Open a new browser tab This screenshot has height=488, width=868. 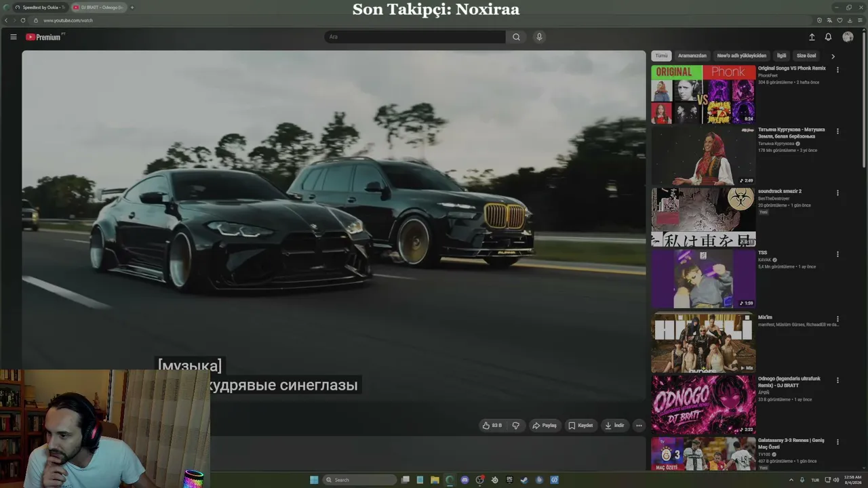tap(132, 7)
